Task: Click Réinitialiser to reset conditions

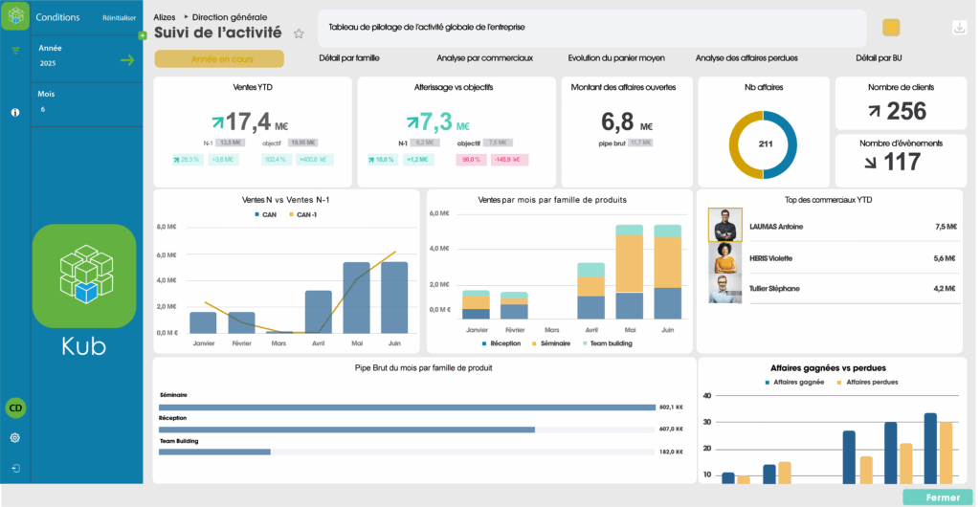Action: coord(120,18)
